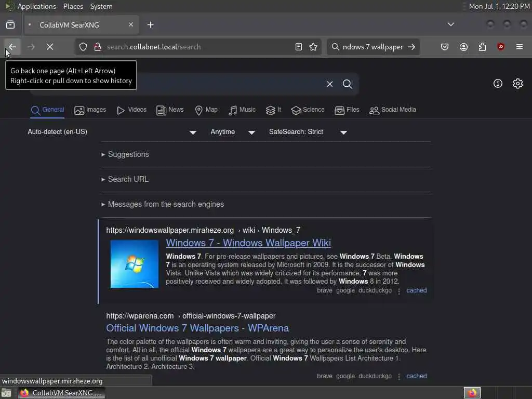Click the windowswallpaper.miraheze.org result URL
Image resolution: width=532 pixels, height=399 pixels.
click(x=203, y=230)
